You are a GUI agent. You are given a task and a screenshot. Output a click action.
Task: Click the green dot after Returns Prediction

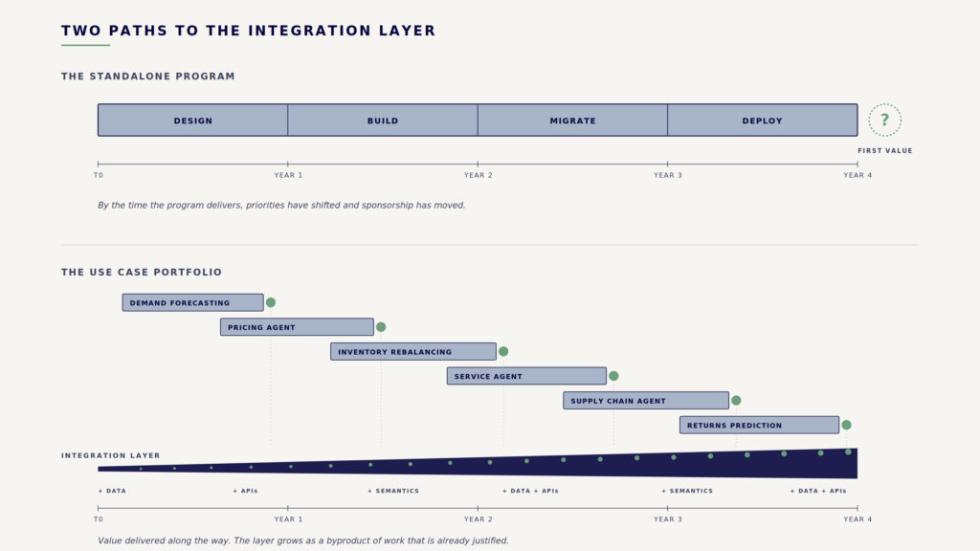point(846,425)
